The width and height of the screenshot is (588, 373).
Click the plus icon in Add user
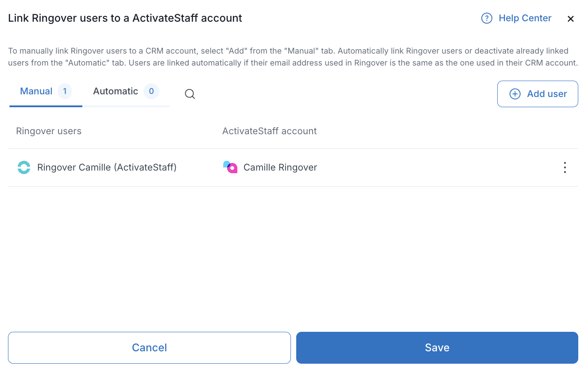(515, 94)
